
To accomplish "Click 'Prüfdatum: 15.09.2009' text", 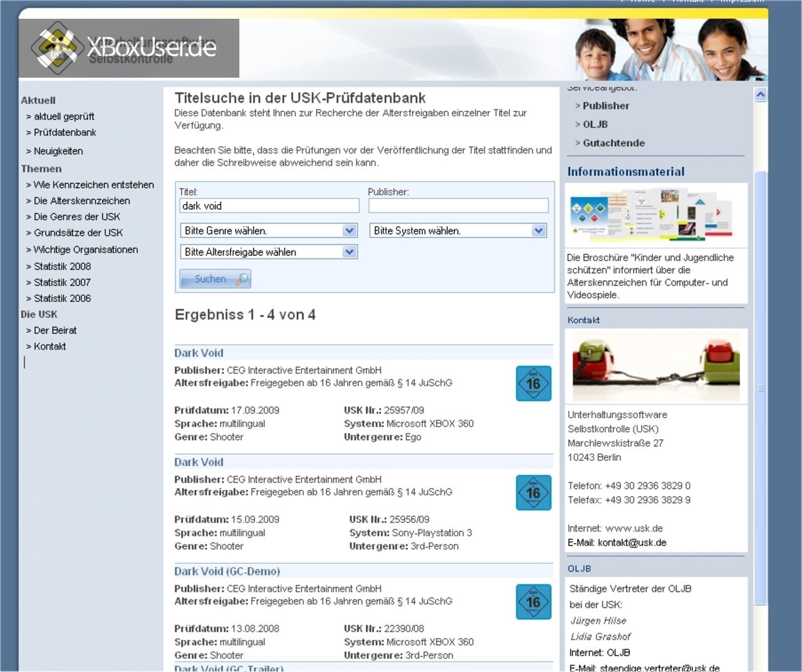I will (x=227, y=519).
